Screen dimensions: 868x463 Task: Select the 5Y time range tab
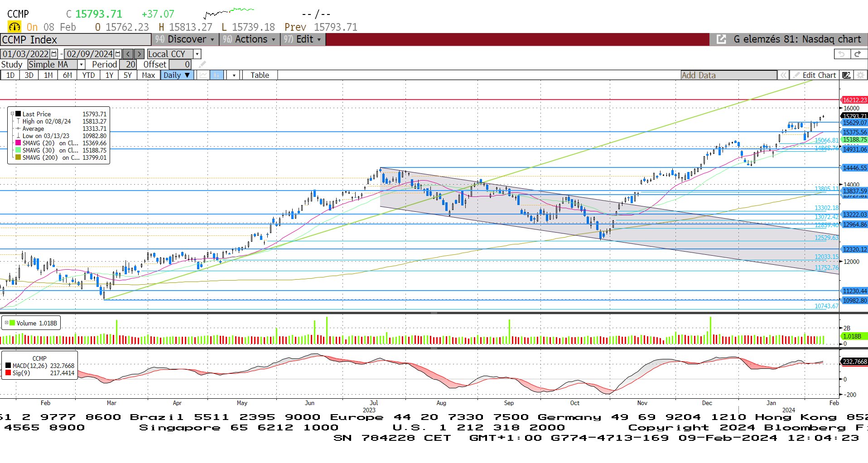click(128, 75)
